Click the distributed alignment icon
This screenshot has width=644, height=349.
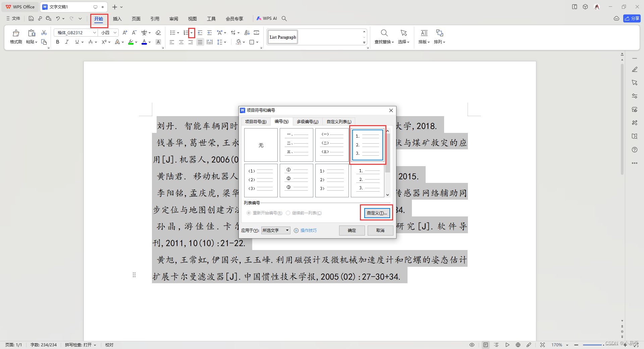pos(210,42)
